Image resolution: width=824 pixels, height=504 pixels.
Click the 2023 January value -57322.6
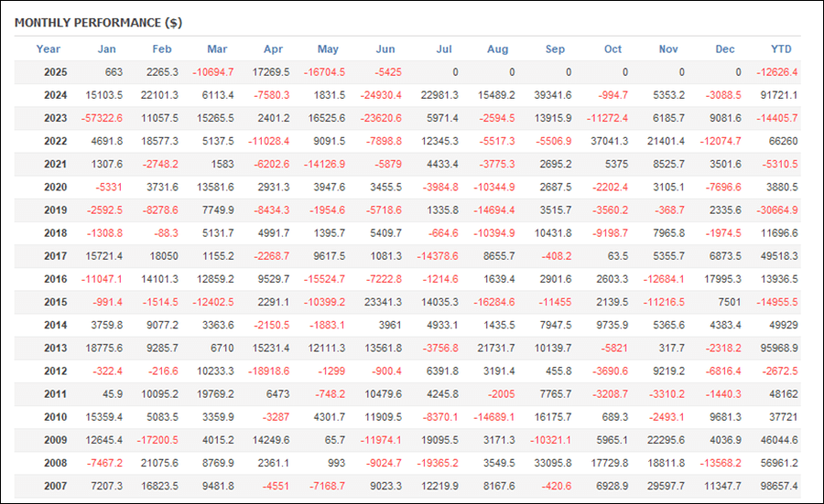[102, 118]
